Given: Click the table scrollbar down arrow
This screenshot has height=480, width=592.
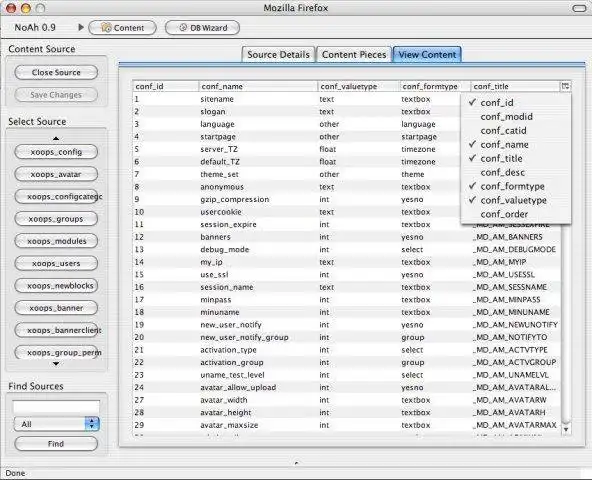Looking at the screenshot, I should pyautogui.click(x=566, y=429).
